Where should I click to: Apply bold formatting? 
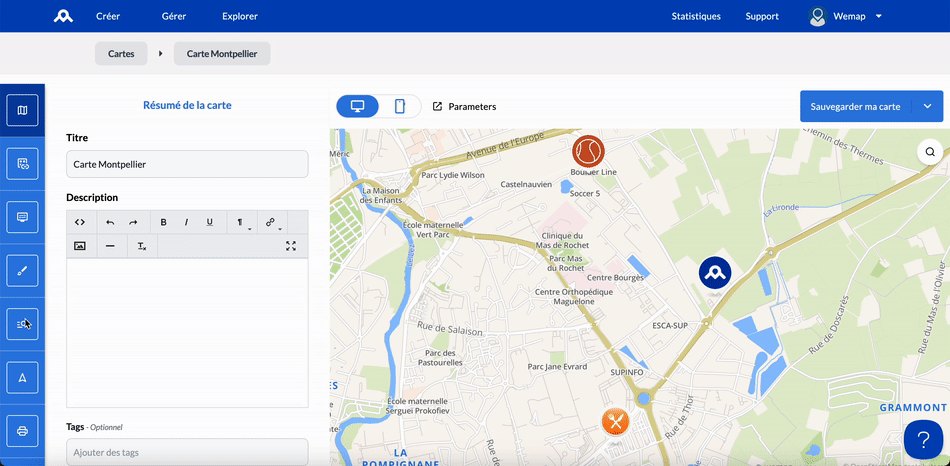coord(164,222)
